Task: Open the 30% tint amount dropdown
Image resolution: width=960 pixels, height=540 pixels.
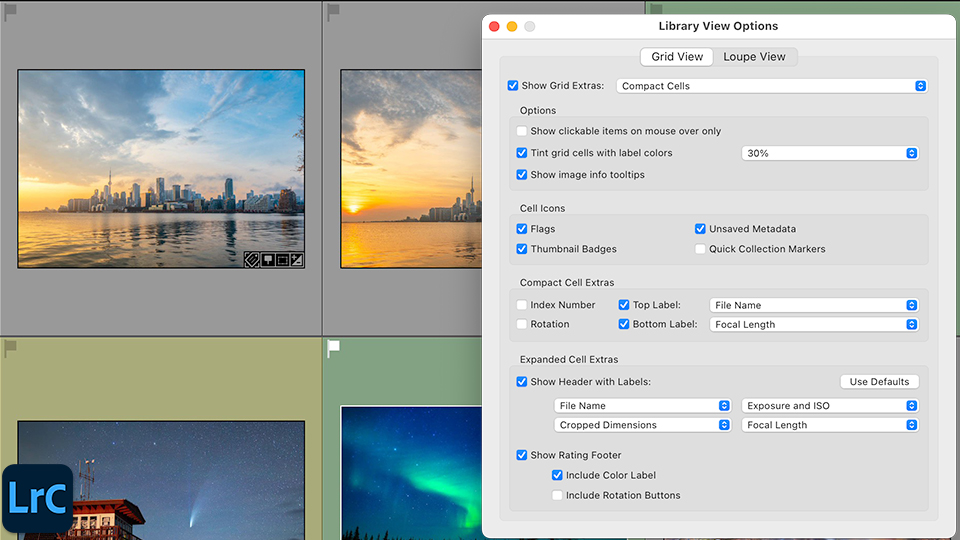Action: (830, 153)
